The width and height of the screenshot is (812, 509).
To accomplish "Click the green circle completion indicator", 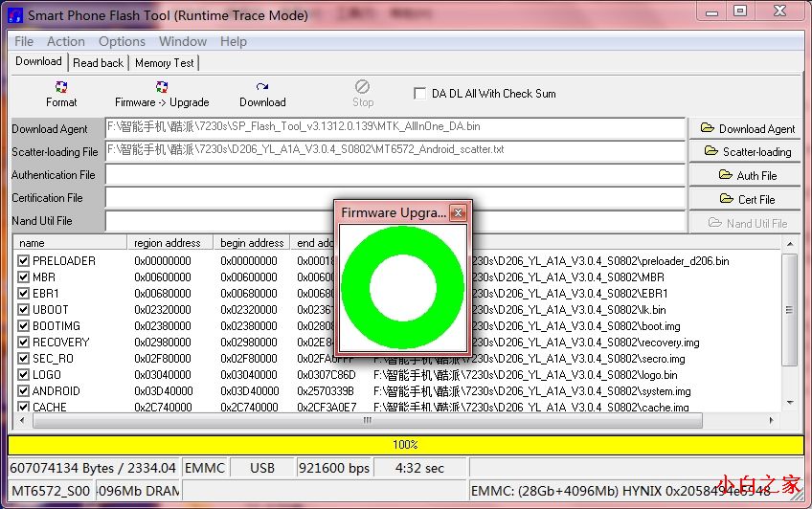I will coord(403,288).
